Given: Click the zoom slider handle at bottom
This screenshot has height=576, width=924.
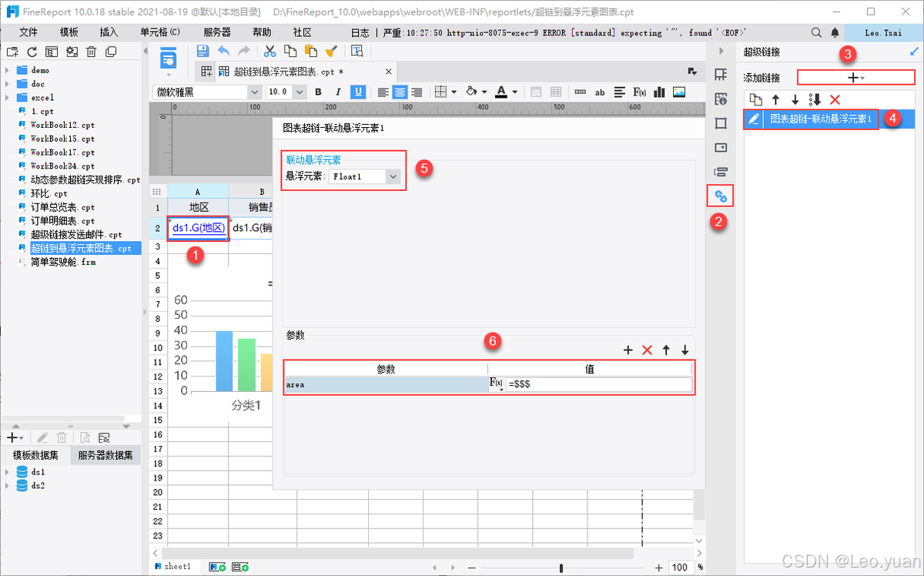Looking at the screenshot, I should click(561, 568).
